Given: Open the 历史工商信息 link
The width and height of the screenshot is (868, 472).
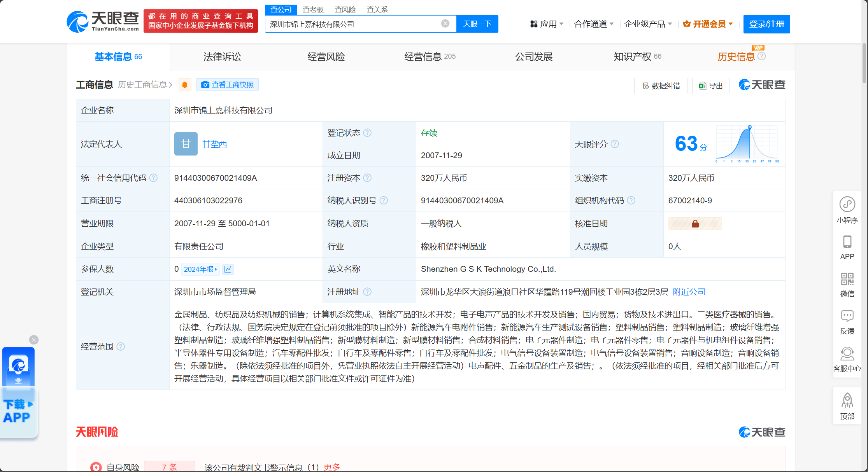Looking at the screenshot, I should coord(145,85).
